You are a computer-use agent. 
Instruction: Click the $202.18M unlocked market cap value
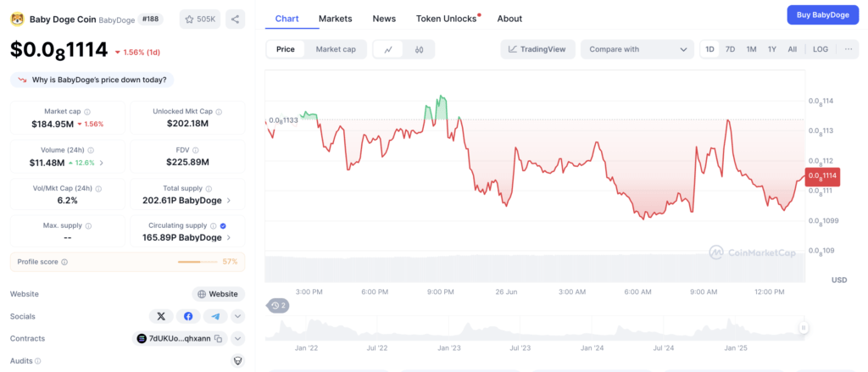(187, 124)
